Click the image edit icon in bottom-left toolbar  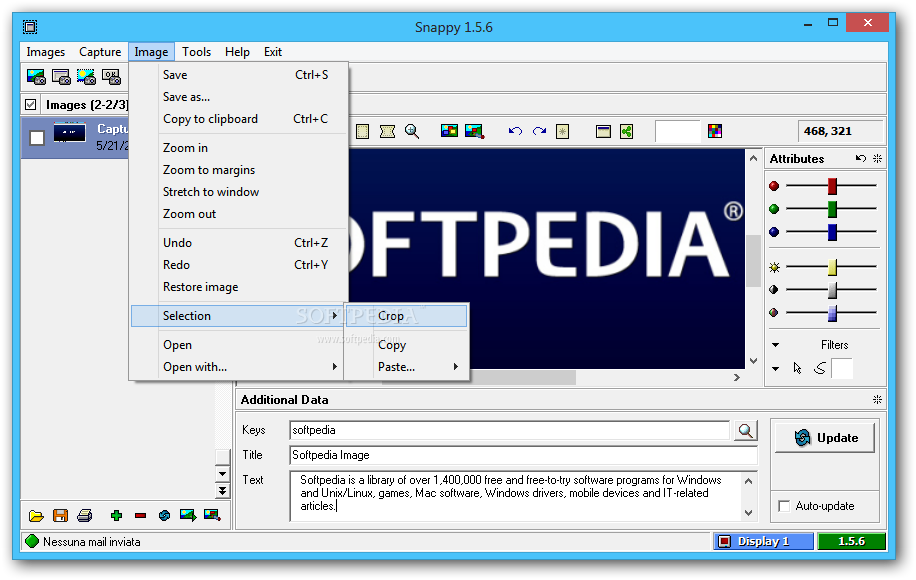coord(212,515)
